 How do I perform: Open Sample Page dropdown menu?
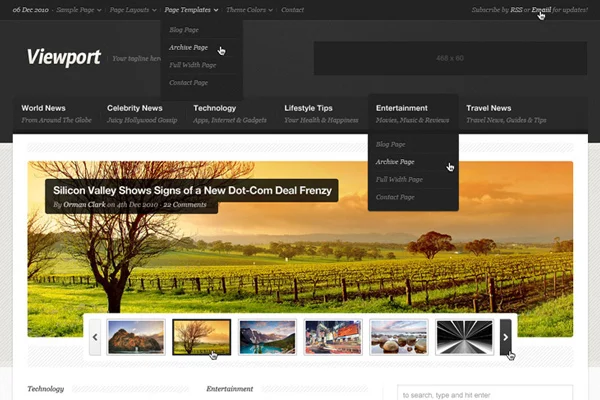(79, 10)
